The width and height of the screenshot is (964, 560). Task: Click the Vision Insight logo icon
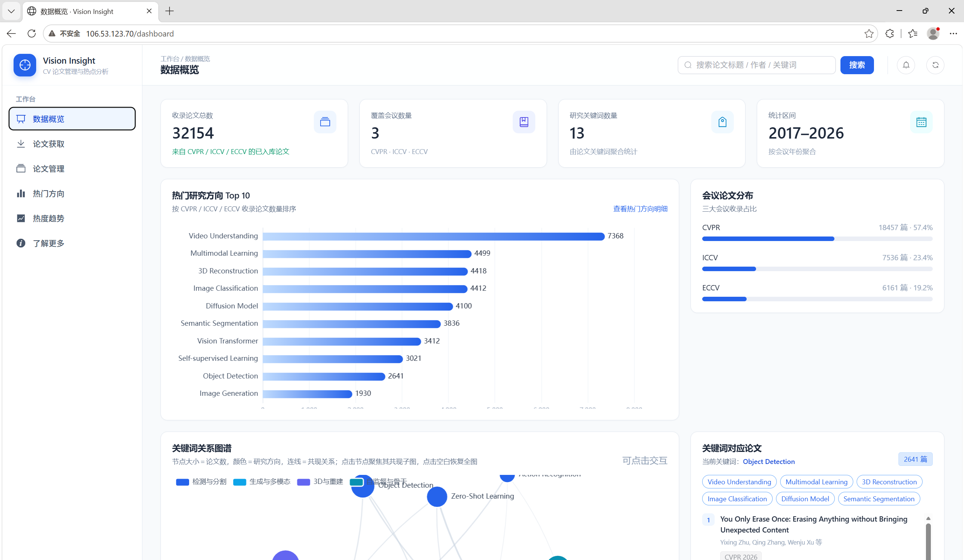coord(25,65)
